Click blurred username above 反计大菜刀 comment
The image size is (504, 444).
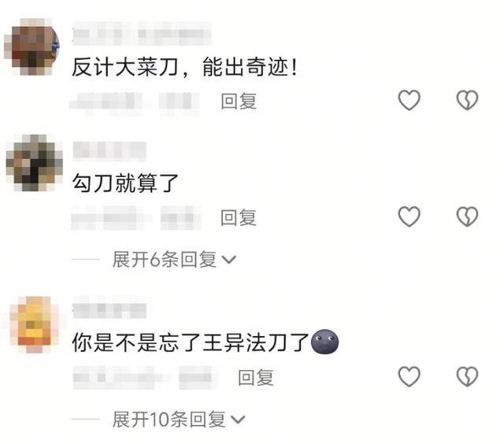click(x=142, y=33)
